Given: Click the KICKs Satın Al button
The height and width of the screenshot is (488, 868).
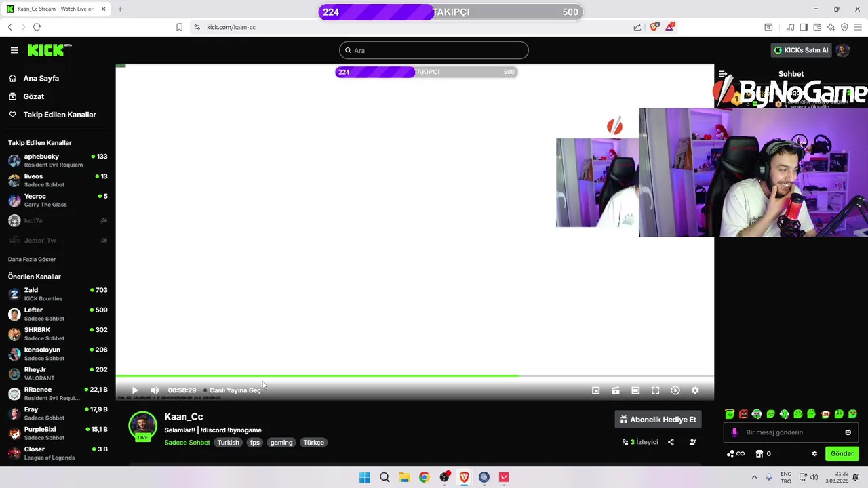Looking at the screenshot, I should [x=801, y=50].
